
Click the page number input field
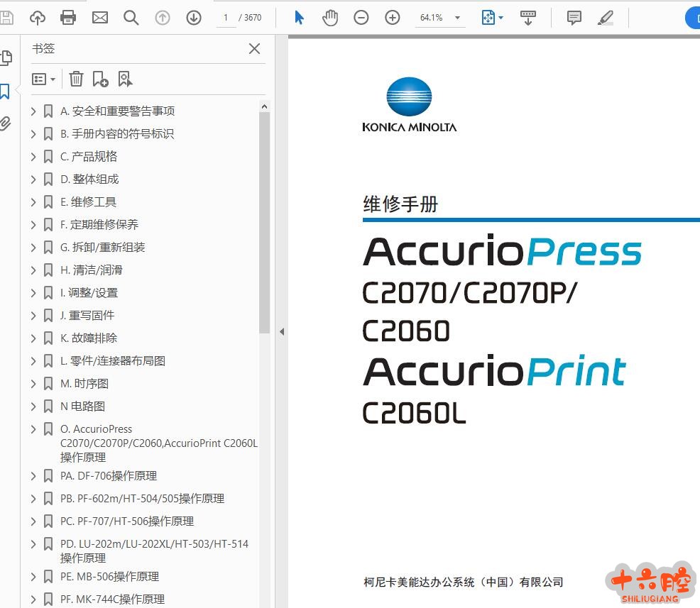tap(226, 18)
